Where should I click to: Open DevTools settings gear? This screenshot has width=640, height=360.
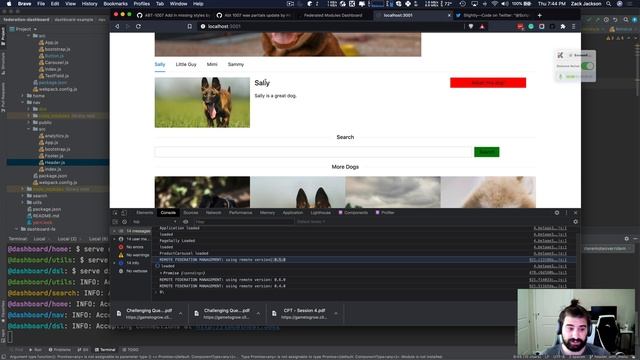557,213
